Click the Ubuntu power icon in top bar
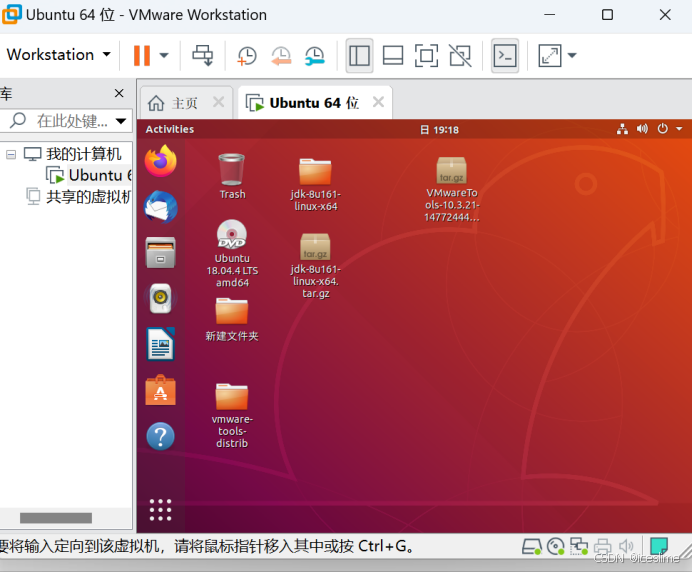The height and width of the screenshot is (572, 693). [663, 129]
